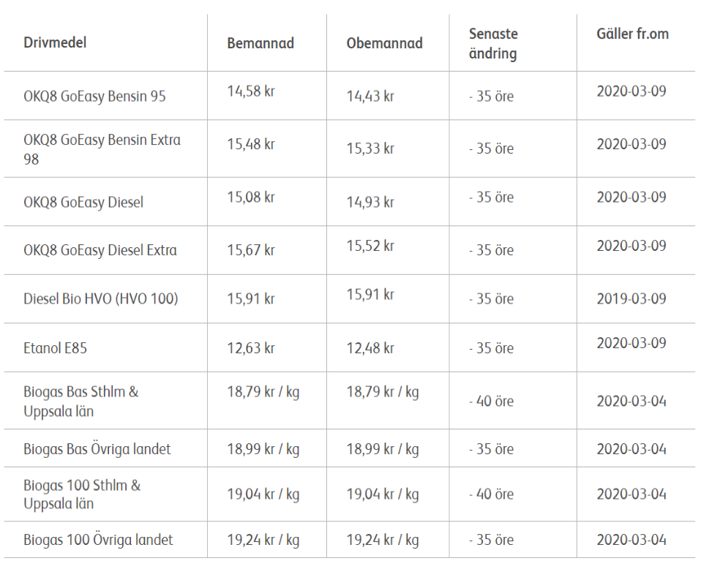Click the Diesel Bio HVO (HVO 100) name
Viewport: 728px width, 561px height.
pos(100,299)
